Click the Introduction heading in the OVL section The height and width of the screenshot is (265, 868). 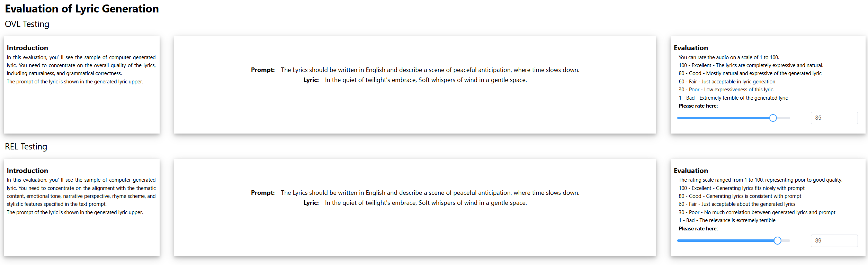click(x=27, y=48)
